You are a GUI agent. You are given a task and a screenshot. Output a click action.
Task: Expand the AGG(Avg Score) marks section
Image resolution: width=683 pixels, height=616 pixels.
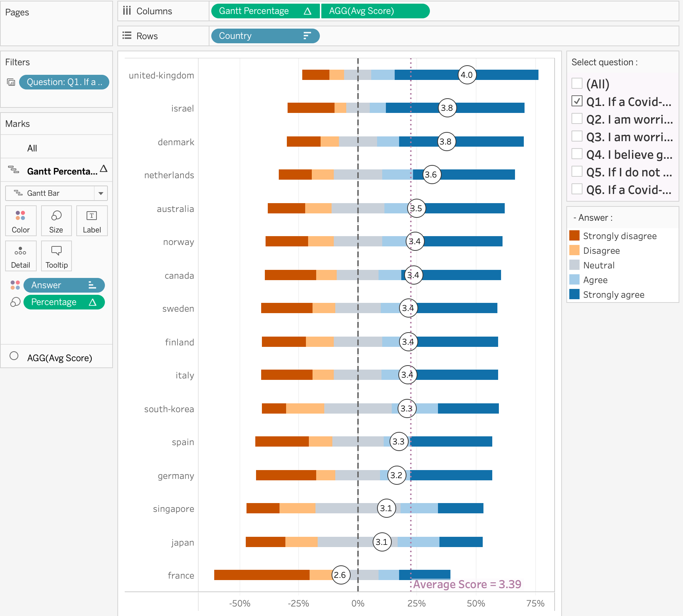(59, 357)
